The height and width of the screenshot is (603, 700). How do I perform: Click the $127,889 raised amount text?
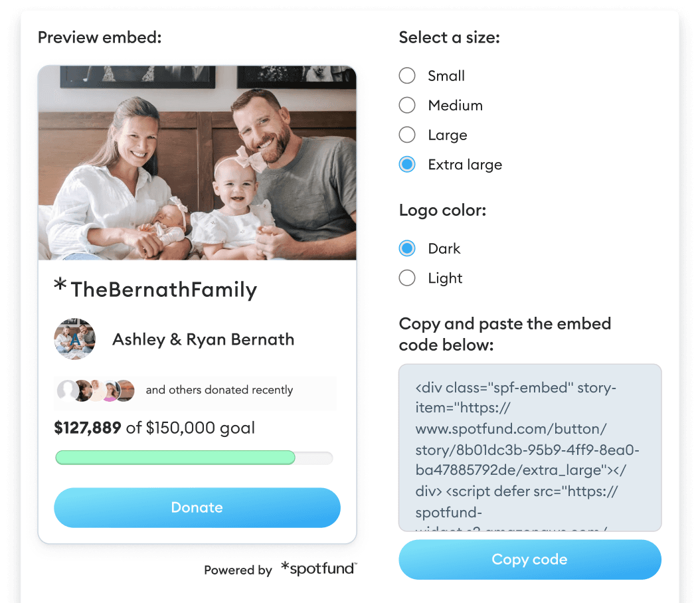point(88,428)
